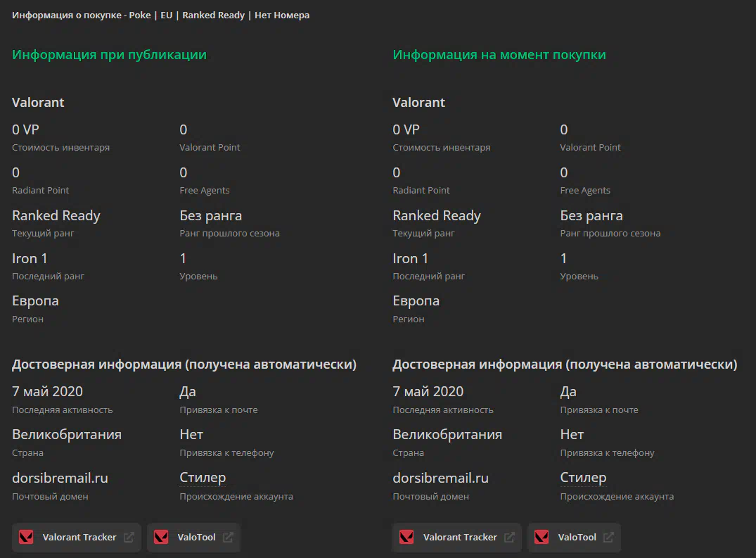Click 'dorsibremail.ru' mail domain in left column
The width and height of the screenshot is (756, 558).
(60, 478)
